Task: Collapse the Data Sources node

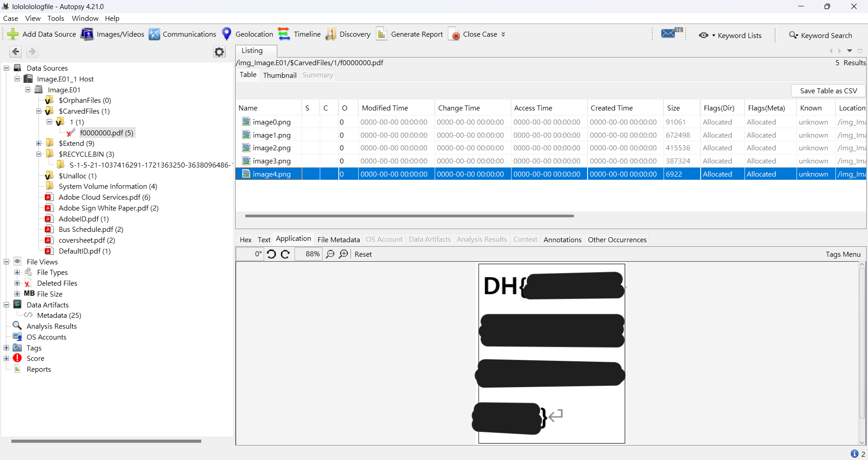Action: tap(6, 68)
